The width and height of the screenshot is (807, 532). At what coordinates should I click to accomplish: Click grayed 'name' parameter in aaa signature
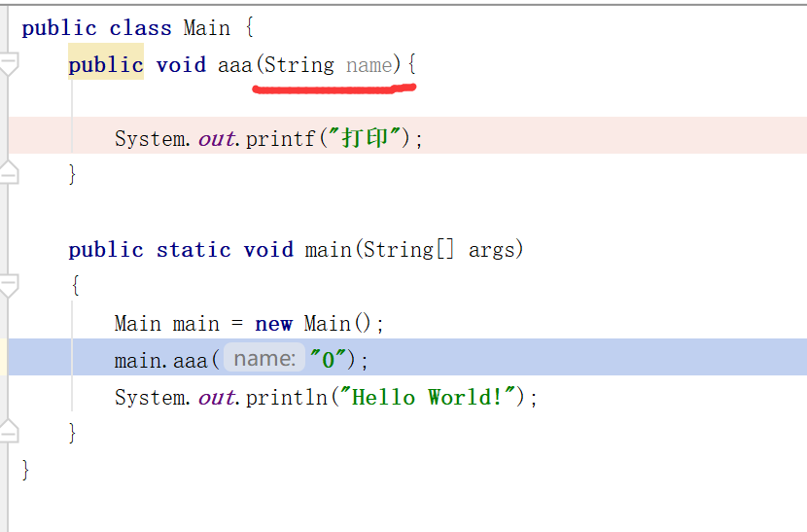click(369, 65)
